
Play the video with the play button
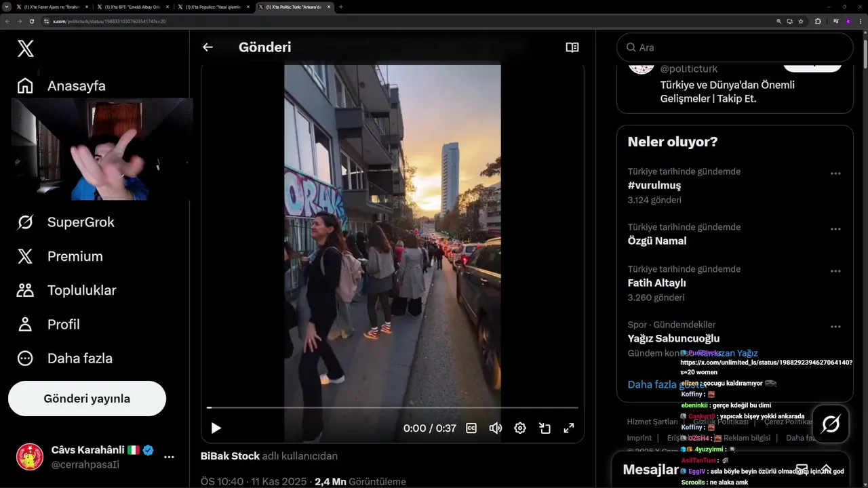(x=216, y=428)
